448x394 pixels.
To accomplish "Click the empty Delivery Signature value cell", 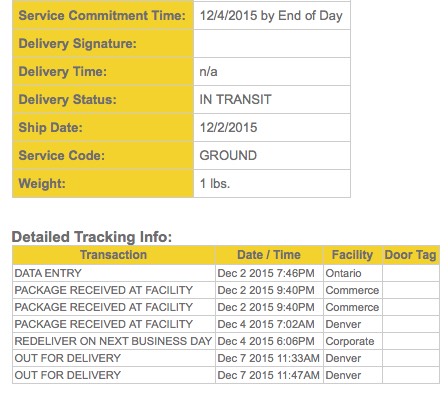I will click(272, 44).
